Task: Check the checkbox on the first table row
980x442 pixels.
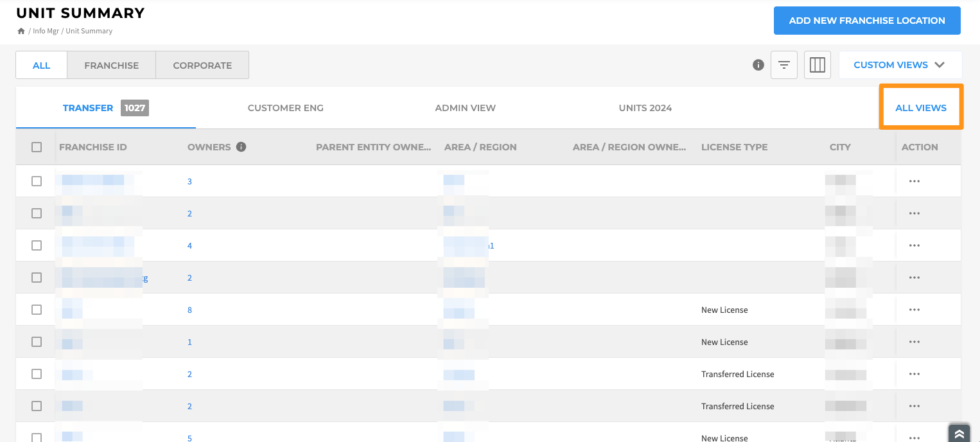Action: (36, 181)
